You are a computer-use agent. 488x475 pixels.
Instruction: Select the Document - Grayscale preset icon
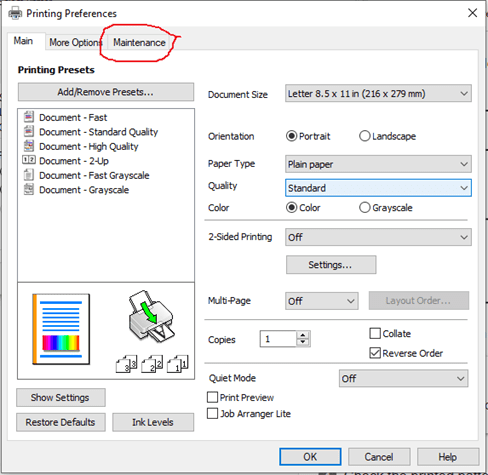click(29, 189)
